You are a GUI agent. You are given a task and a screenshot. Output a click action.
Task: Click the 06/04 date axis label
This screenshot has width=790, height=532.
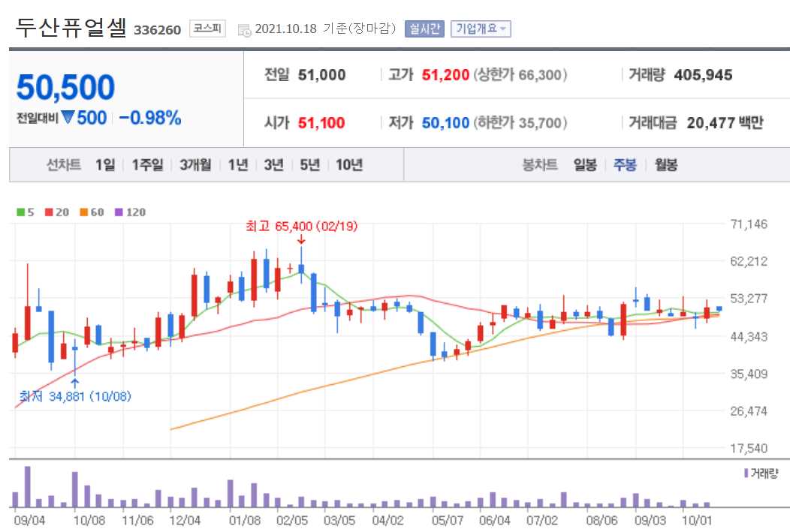[495, 520]
